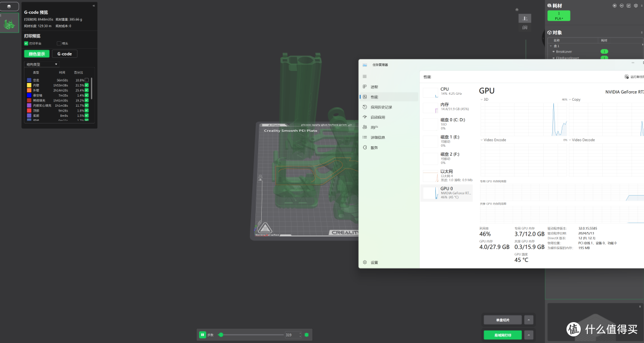Select 内存 in the performance list
The width and height of the screenshot is (644, 343).
(x=447, y=107)
